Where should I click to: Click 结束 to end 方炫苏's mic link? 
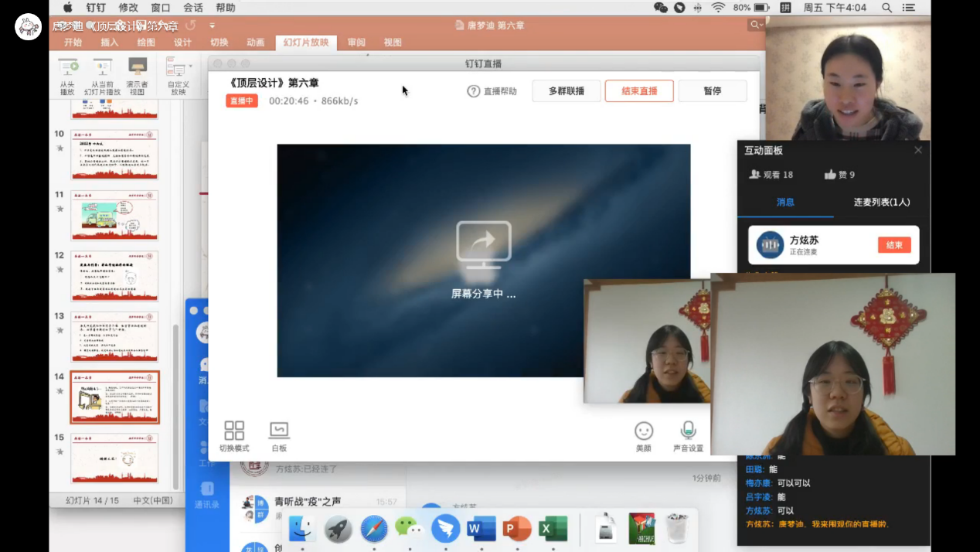pos(893,245)
